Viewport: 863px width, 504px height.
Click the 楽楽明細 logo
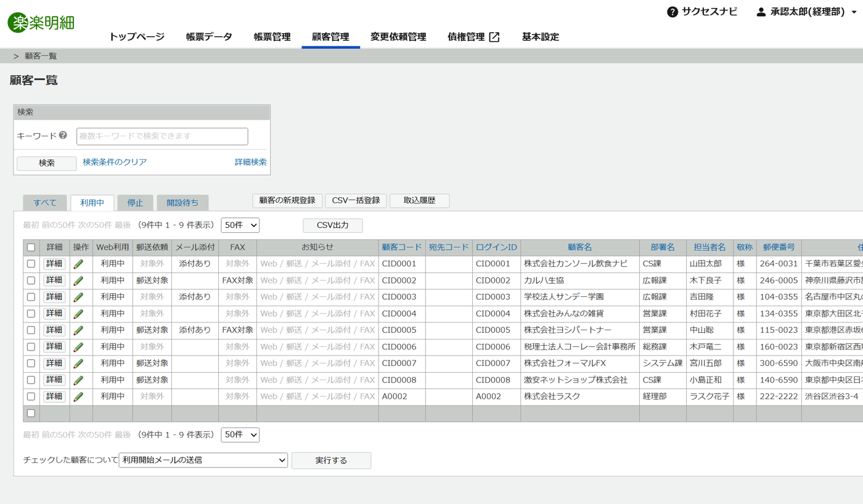pyautogui.click(x=41, y=23)
